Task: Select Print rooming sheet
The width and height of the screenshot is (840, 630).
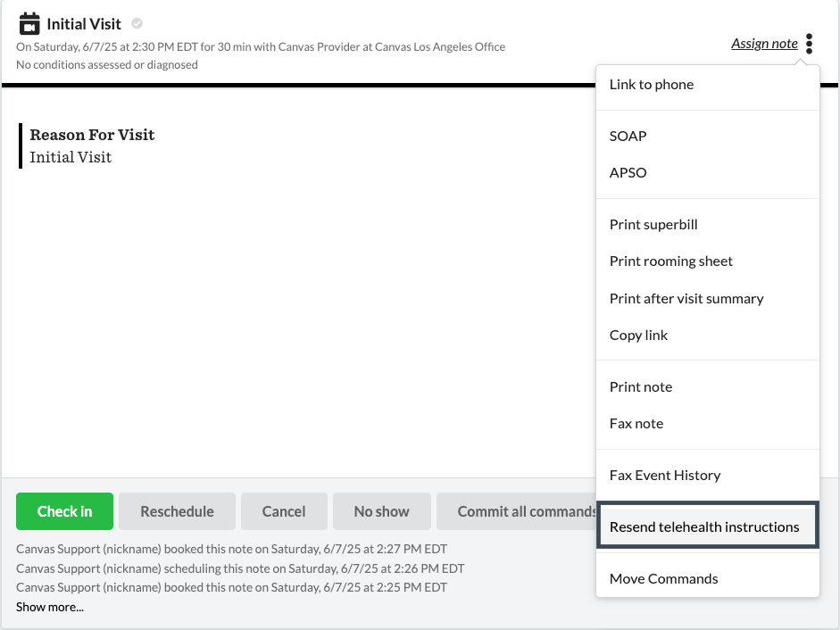Action: tap(671, 261)
